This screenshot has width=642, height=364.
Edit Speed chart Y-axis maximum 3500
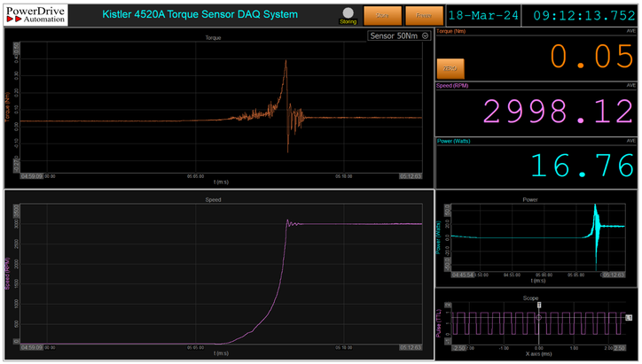point(16,210)
